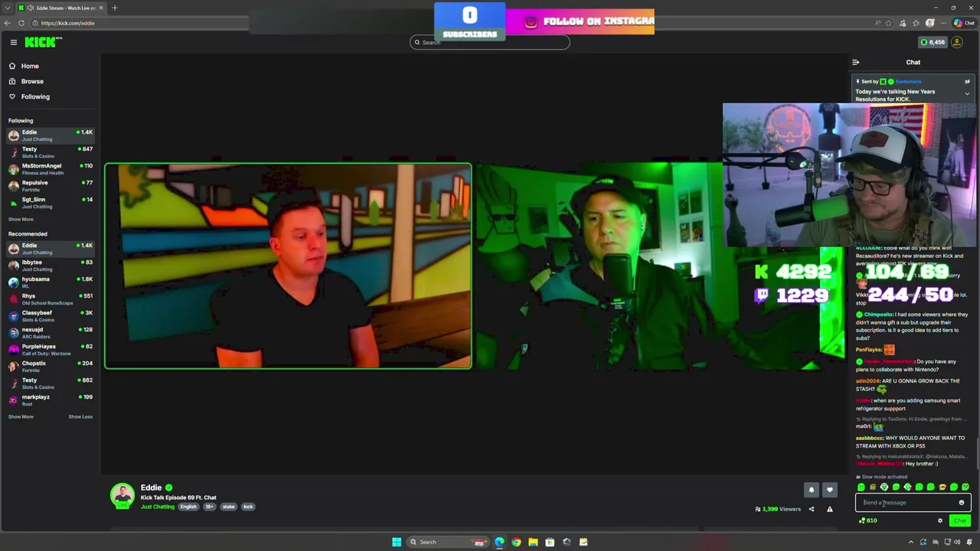Click the KICKs balance 6,456
Screen dimensions: 980x551
[933, 42]
